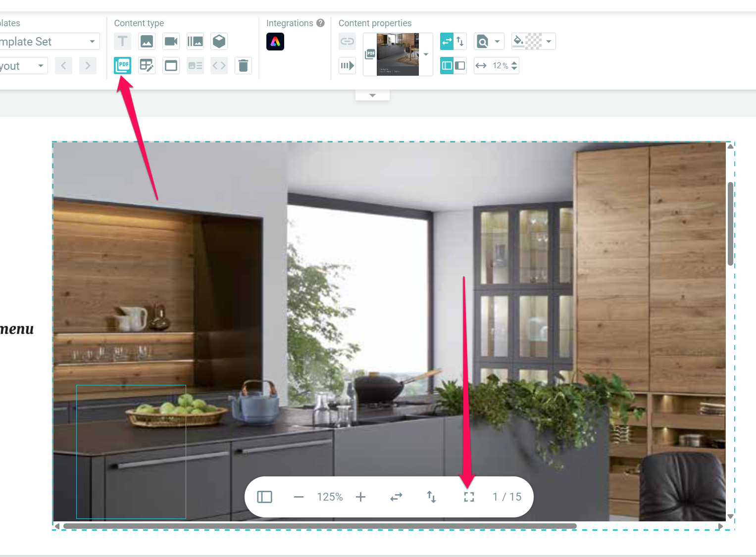The width and height of the screenshot is (756, 557).
Task: Zoom in with the plus button
Action: (x=361, y=497)
